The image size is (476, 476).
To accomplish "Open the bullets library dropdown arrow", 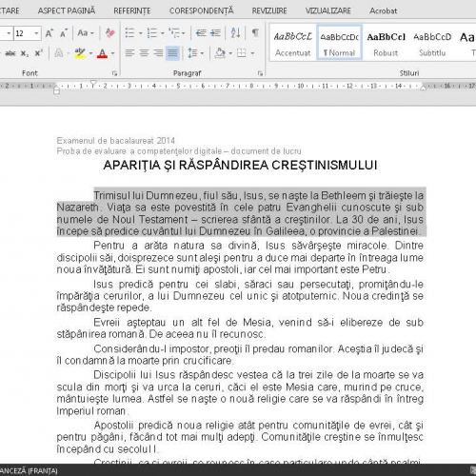I will coord(140,33).
